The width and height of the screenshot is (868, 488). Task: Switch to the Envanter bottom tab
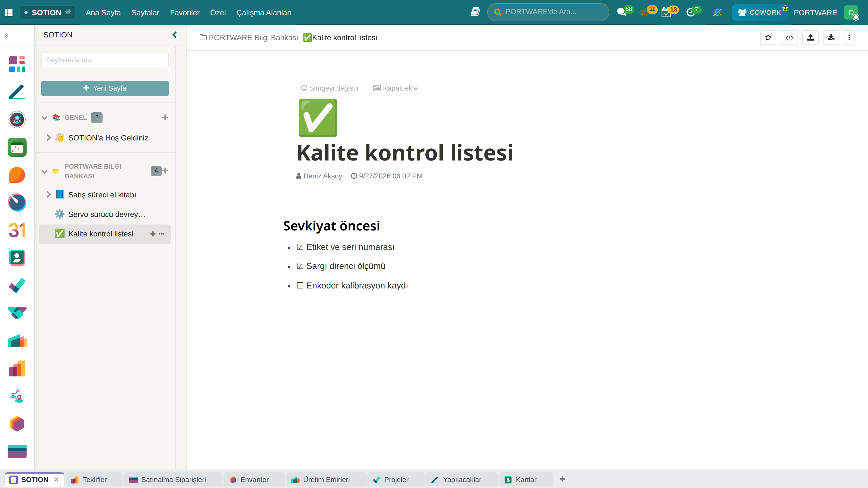point(254,479)
